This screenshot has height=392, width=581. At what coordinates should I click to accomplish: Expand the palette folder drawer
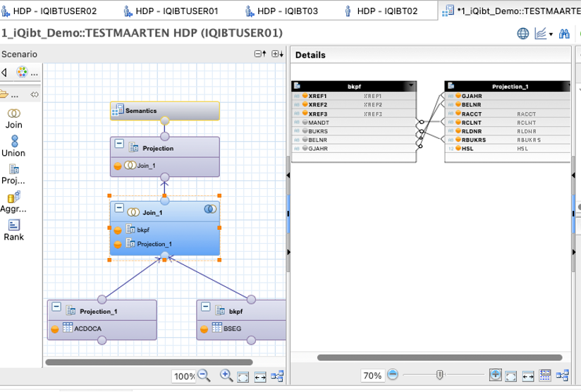4,94
